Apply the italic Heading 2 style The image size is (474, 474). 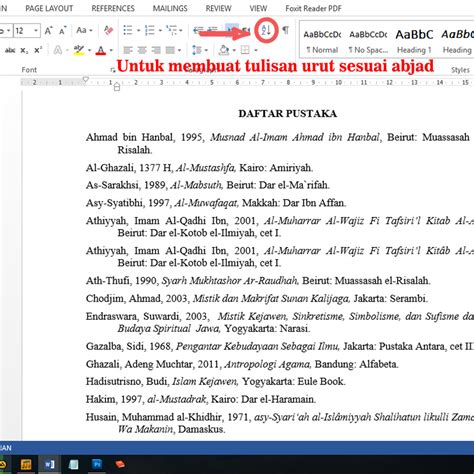pos(457,41)
